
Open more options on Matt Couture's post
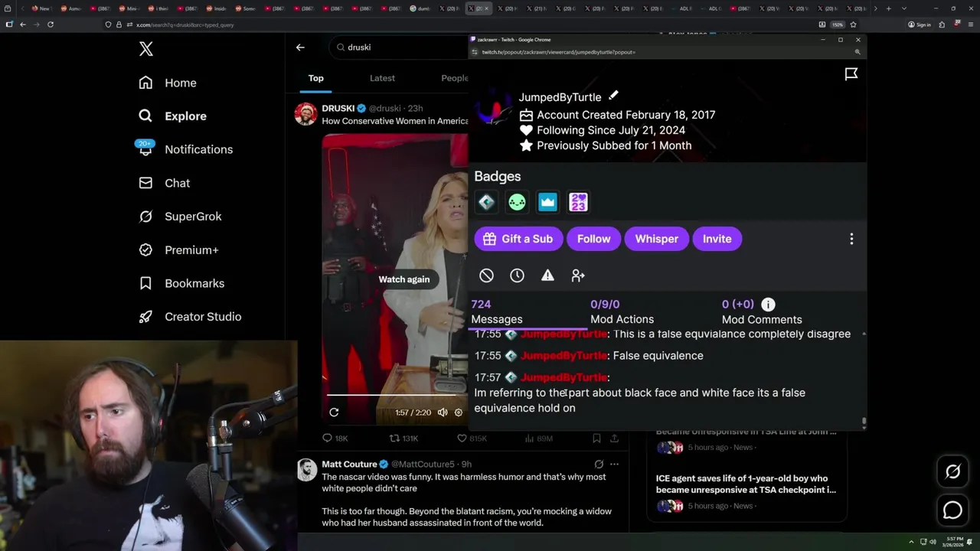pos(614,464)
